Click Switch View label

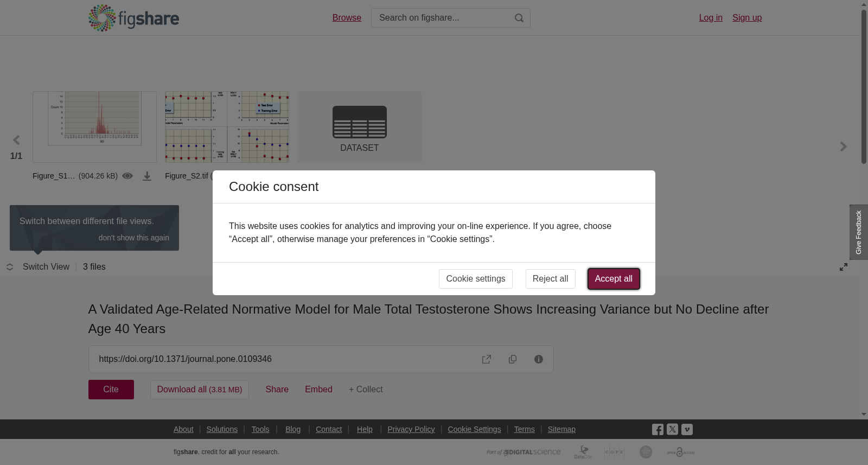(46, 267)
